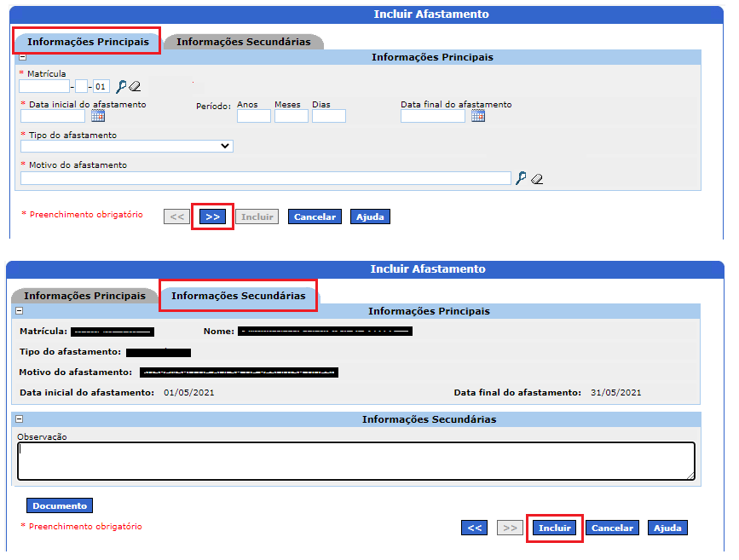Click Cancelar in the upper form
This screenshot has height=560, width=739.
315,216
